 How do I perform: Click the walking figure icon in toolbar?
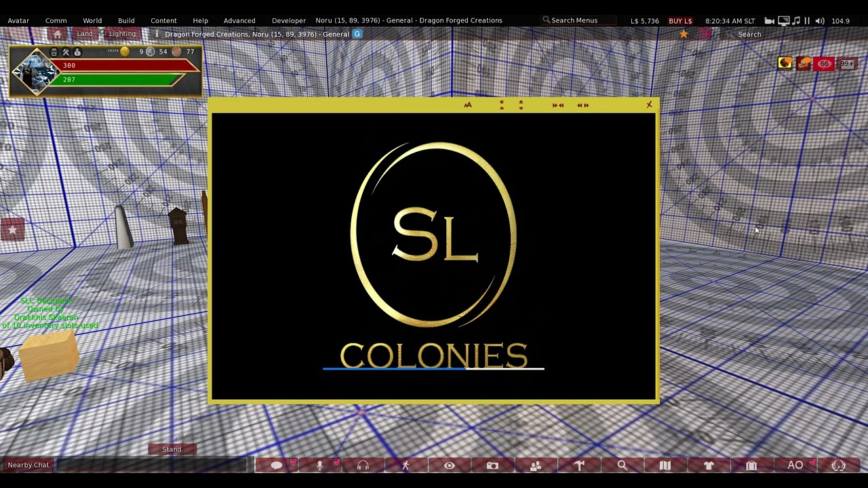406,466
